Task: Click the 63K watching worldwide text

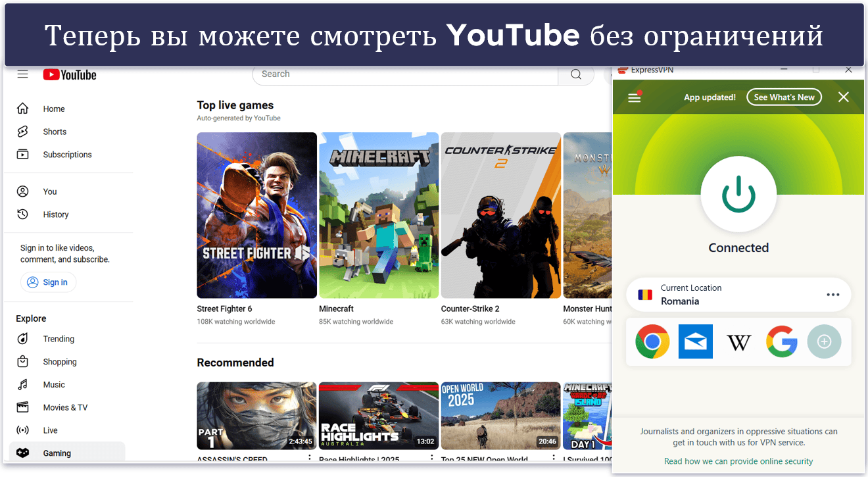Action: coord(478,322)
